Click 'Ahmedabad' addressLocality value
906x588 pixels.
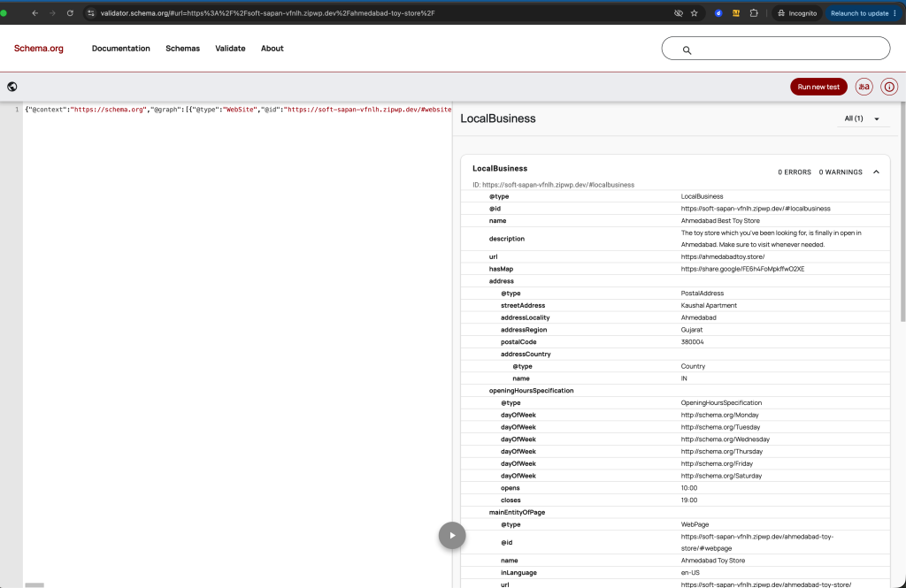pos(698,317)
